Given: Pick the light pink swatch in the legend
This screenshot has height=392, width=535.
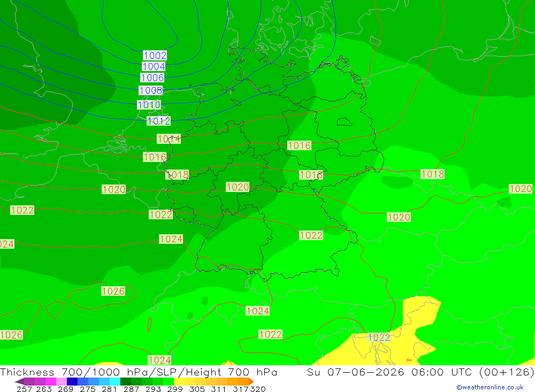Looking at the screenshot, I should click(x=62, y=381).
